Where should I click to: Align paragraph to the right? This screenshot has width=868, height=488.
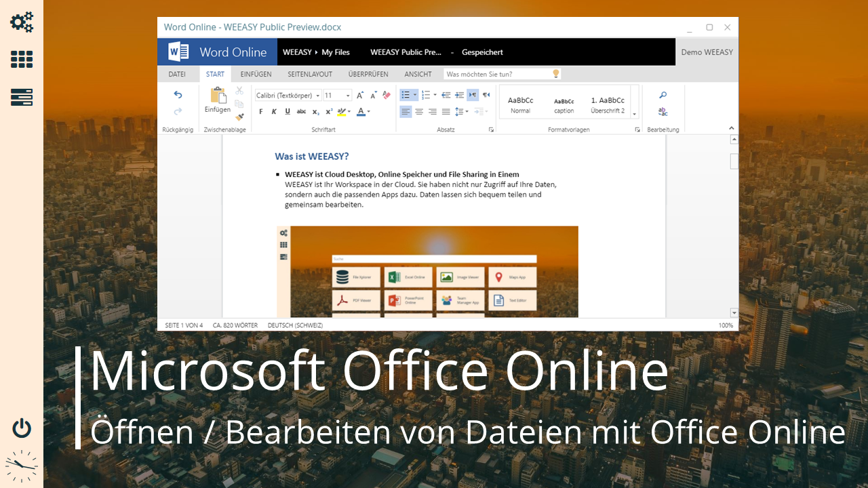pos(433,112)
